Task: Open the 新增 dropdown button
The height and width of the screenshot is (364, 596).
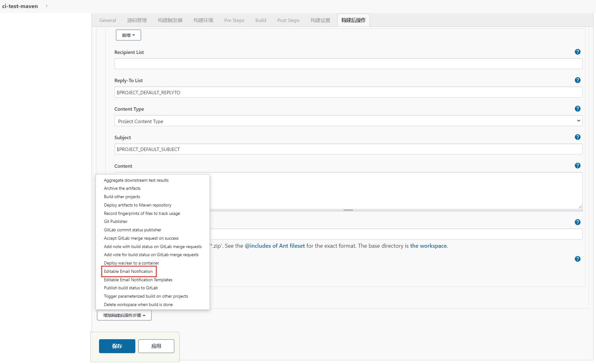Action: 128,35
